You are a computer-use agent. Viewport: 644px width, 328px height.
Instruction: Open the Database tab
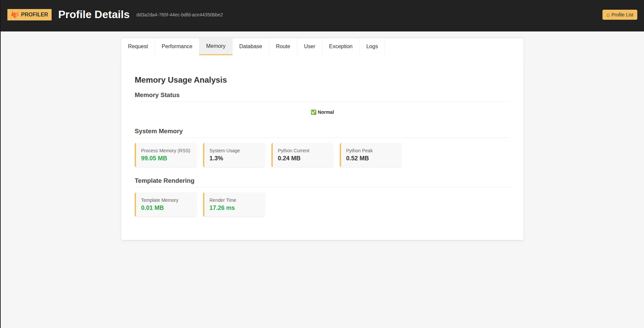(251, 47)
